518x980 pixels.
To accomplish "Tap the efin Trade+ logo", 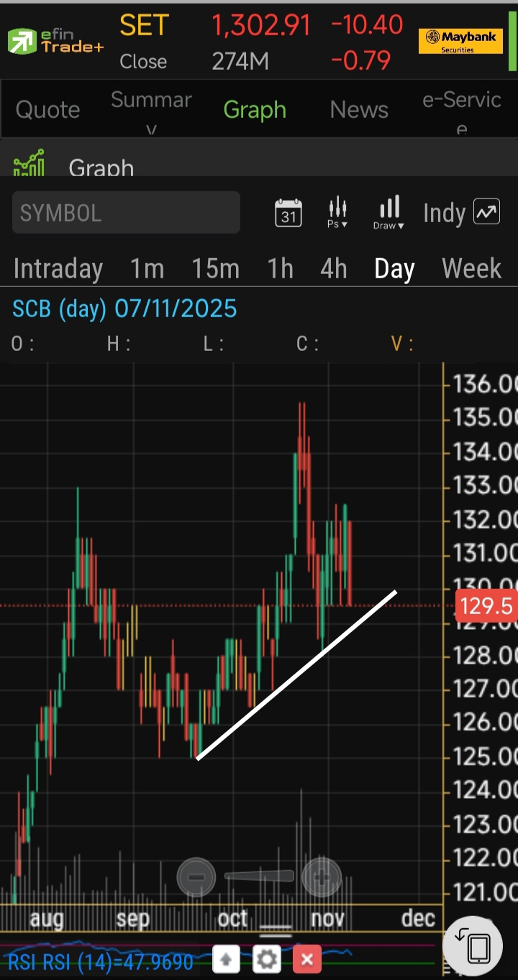I will [55, 41].
